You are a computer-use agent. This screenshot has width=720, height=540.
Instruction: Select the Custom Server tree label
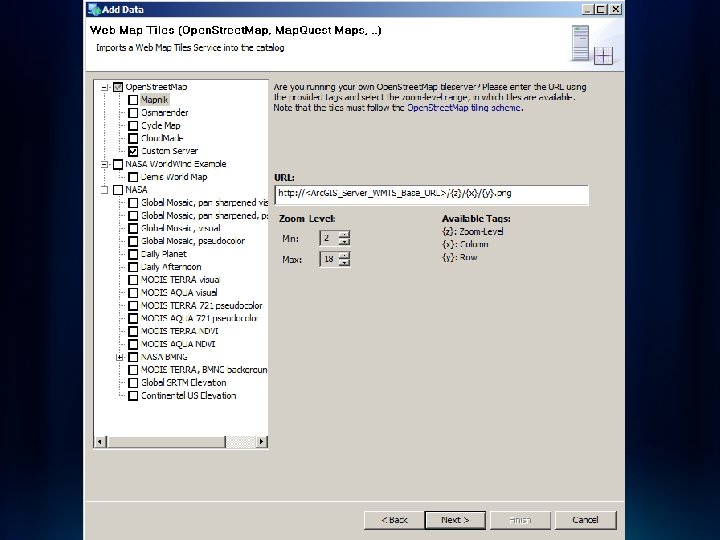pos(169,151)
